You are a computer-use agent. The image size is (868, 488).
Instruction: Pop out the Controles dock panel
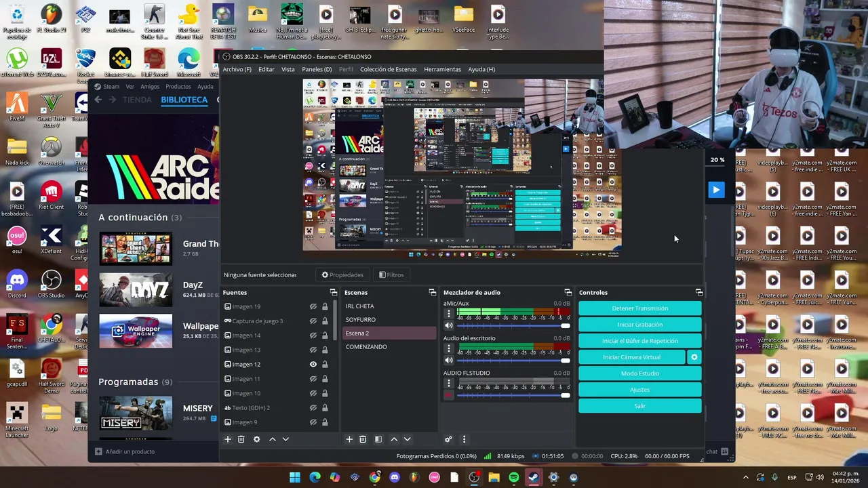tap(699, 292)
